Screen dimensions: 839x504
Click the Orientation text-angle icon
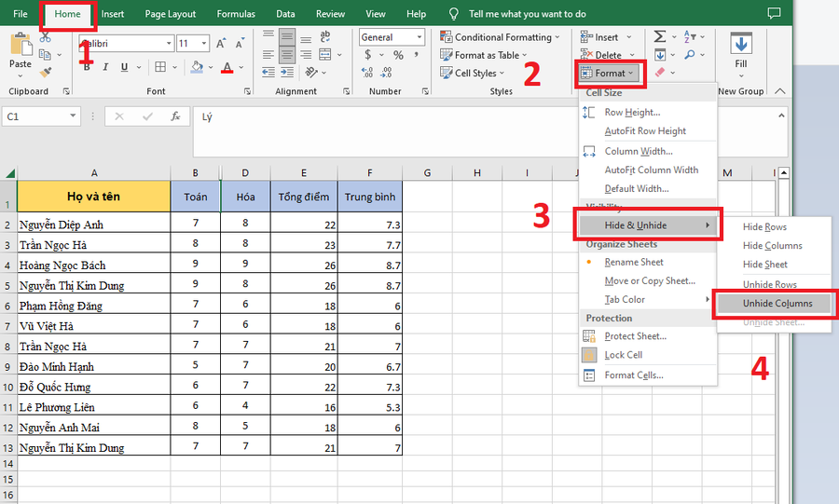311,72
